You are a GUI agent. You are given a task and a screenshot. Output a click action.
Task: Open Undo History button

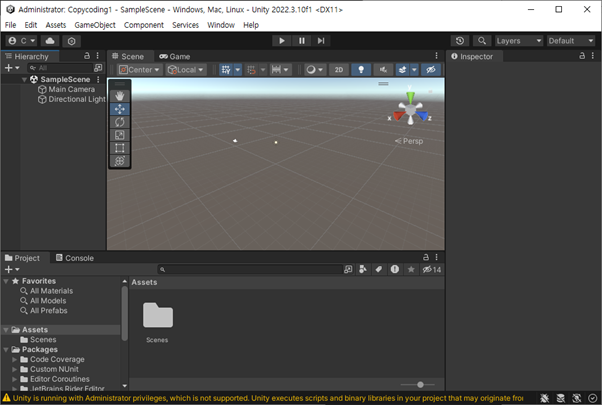tap(460, 41)
